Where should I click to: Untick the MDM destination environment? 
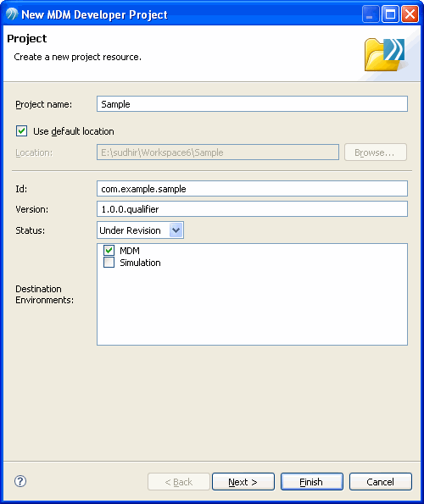coord(109,250)
